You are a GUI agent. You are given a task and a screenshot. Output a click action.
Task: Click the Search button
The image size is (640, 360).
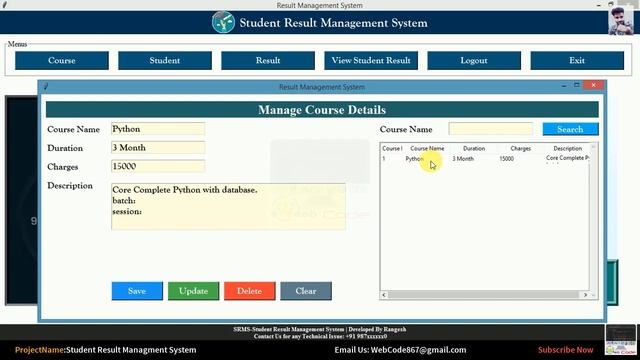coord(570,129)
